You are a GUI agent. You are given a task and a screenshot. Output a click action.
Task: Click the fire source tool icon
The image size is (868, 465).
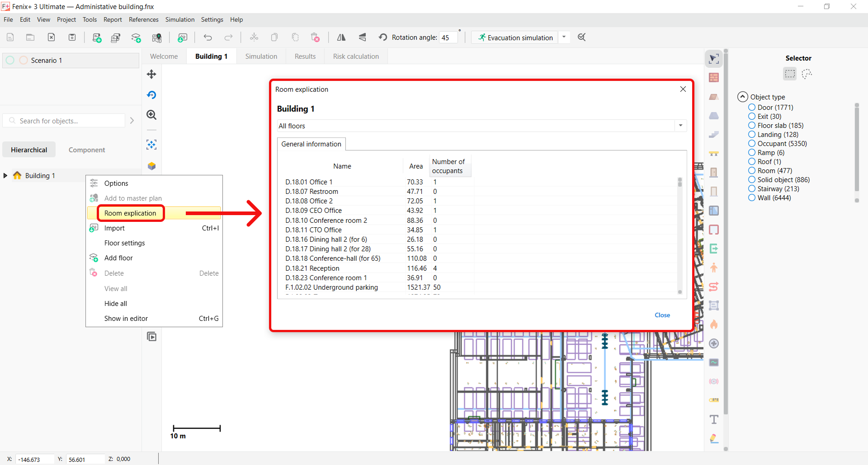tap(714, 324)
